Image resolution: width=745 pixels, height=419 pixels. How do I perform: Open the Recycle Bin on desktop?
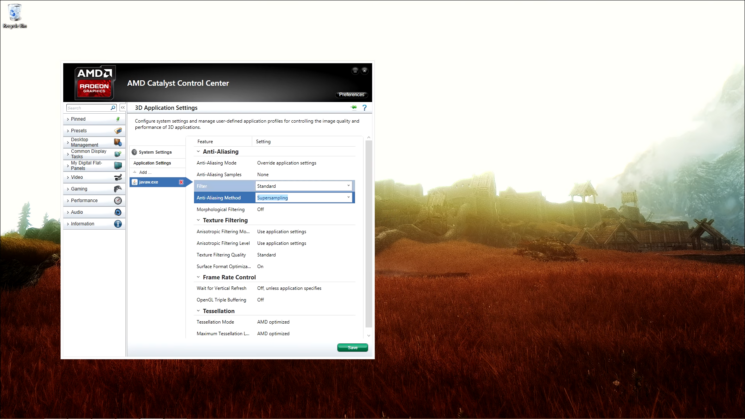(15, 14)
